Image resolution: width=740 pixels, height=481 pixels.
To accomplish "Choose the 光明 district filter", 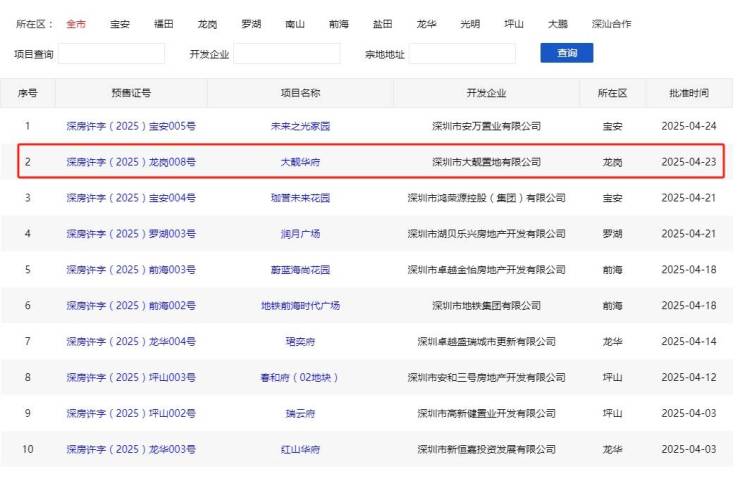I will (471, 23).
